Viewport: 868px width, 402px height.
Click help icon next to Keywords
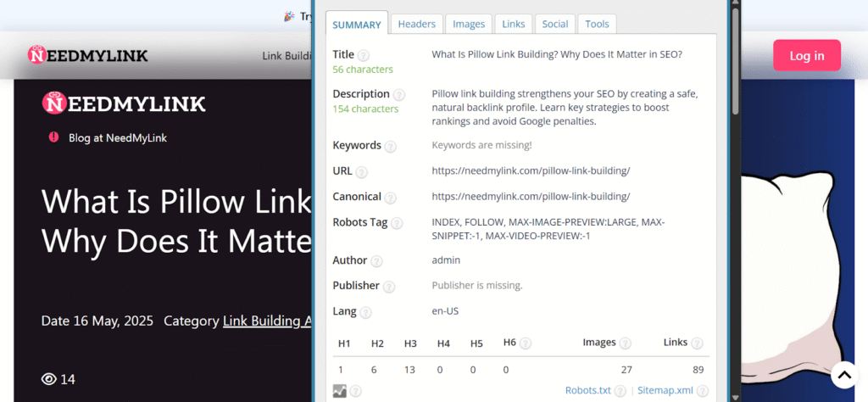[x=390, y=146]
